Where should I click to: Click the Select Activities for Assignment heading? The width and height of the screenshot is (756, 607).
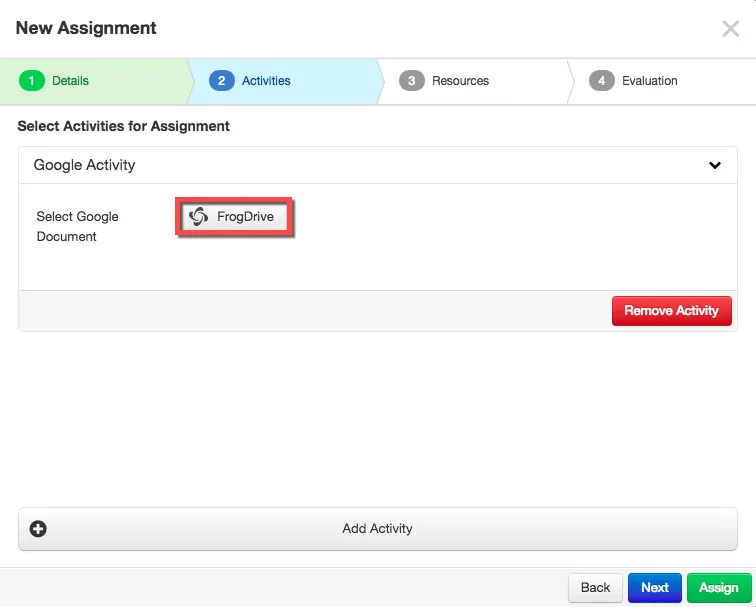(123, 126)
